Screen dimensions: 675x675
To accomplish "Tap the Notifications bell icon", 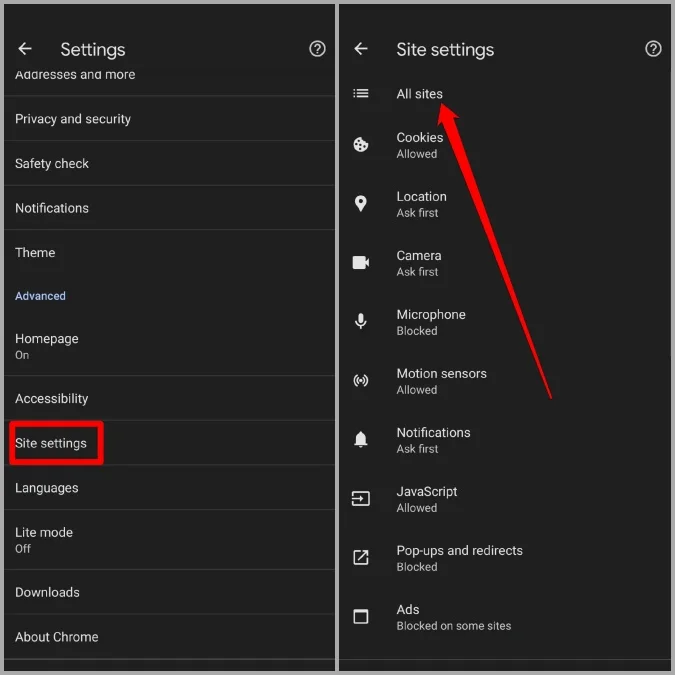I will [x=361, y=440].
